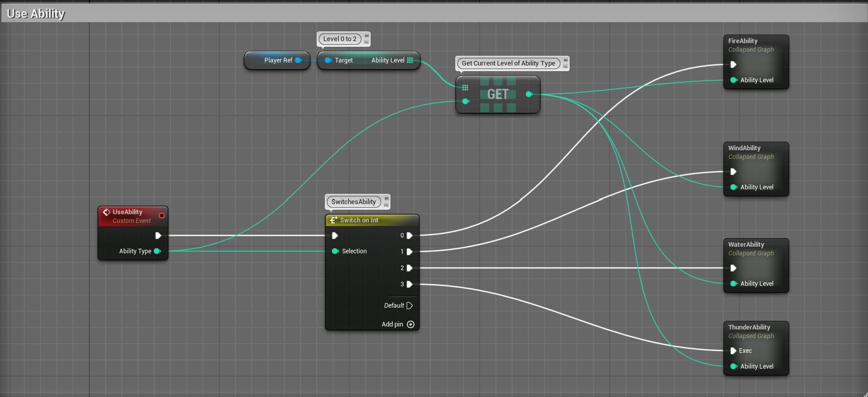The image size is (868, 397).
Task: Click the ThunderAbility Exec input pin
Action: pyautogui.click(x=733, y=351)
